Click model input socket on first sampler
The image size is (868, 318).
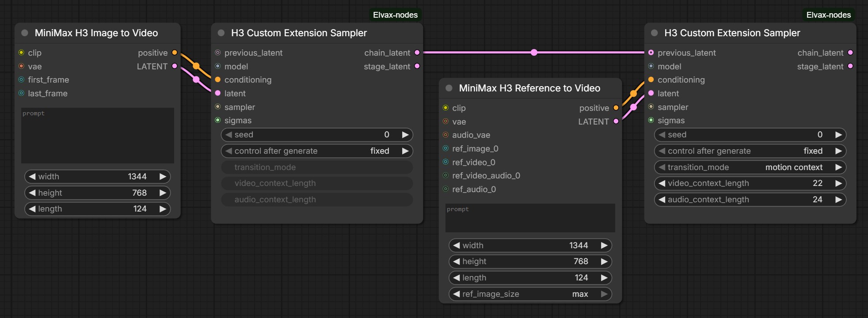pyautogui.click(x=217, y=66)
